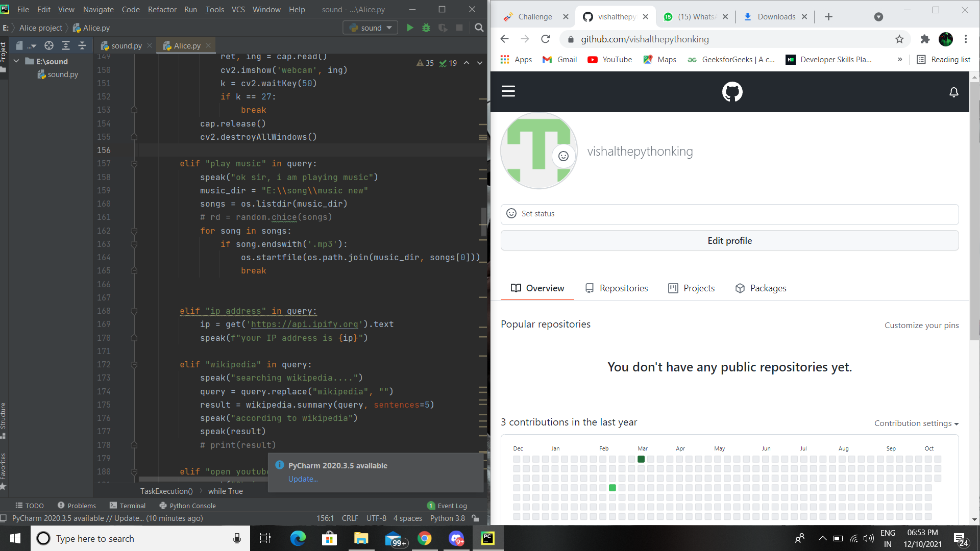Toggle read-only lock in status bar
The height and width of the screenshot is (551, 980).
pyautogui.click(x=476, y=518)
